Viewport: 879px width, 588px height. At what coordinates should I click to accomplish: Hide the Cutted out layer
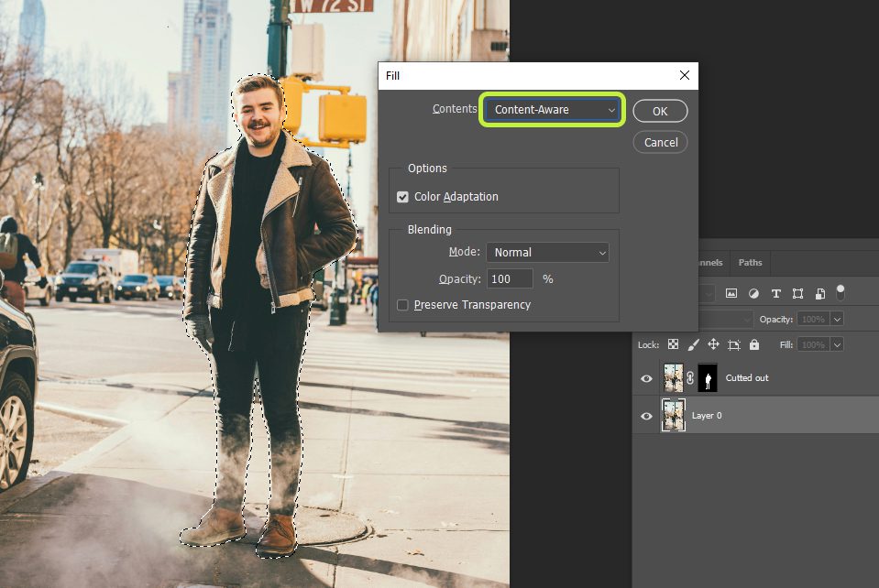[646, 378]
